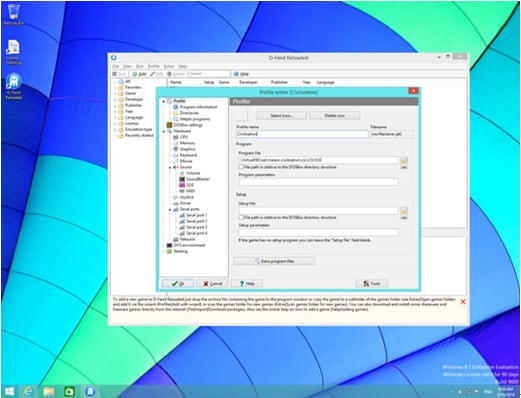Open the Extras menu in menu bar
The image size is (521, 398).
click(x=169, y=66)
